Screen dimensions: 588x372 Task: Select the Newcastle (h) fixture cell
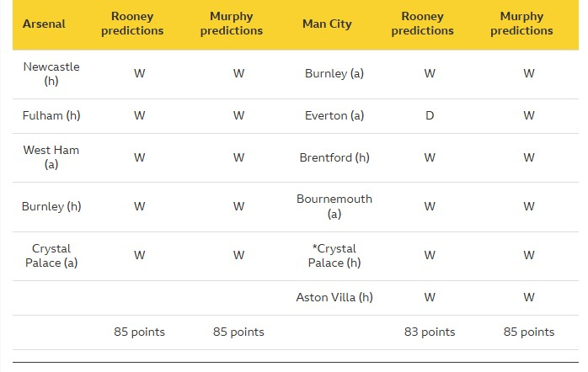51,73
